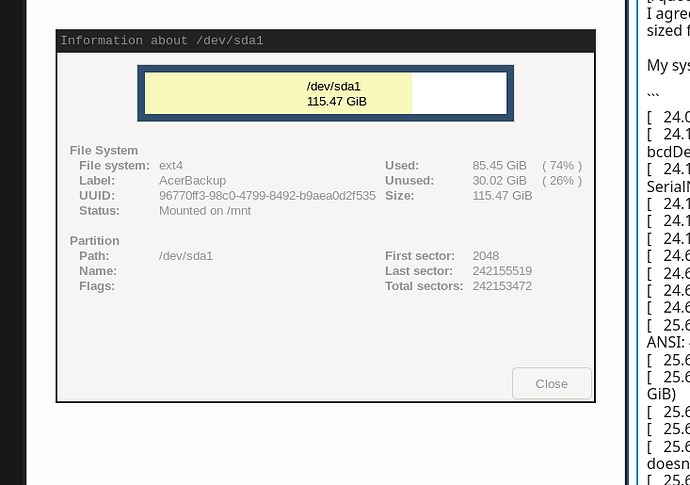690x485 pixels.
Task: Click the Path value /dev/sda1
Action: 186,256
